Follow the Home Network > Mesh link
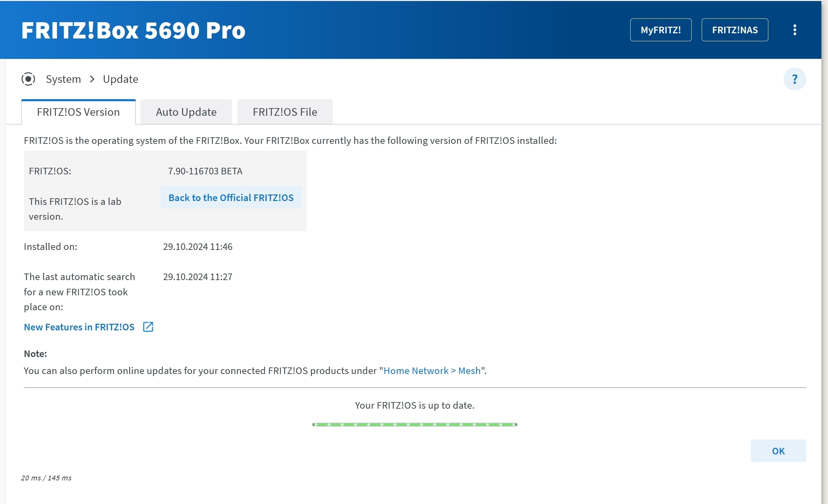828x504 pixels. (432, 371)
